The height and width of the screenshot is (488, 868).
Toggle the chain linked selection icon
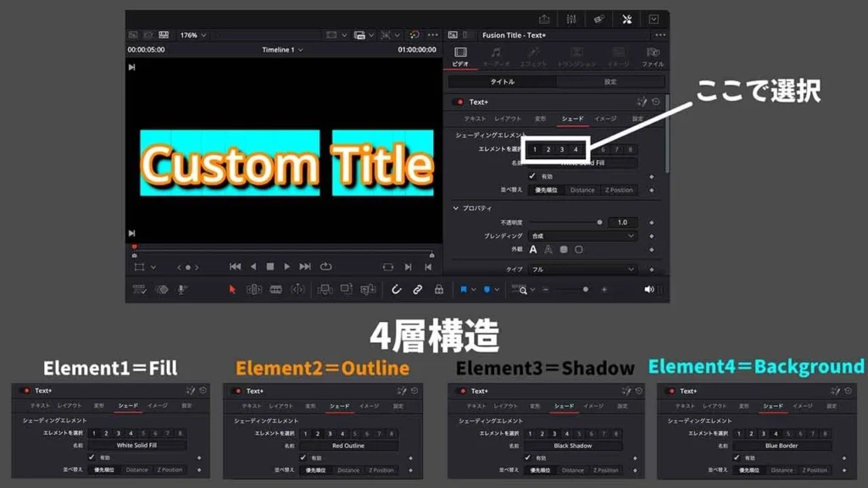point(417,289)
